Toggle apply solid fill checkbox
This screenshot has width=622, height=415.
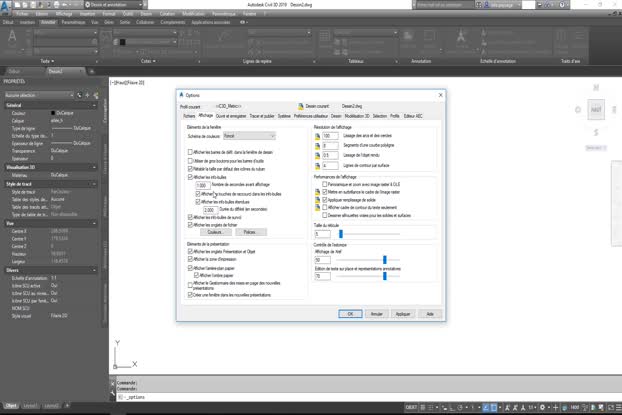pos(324,200)
